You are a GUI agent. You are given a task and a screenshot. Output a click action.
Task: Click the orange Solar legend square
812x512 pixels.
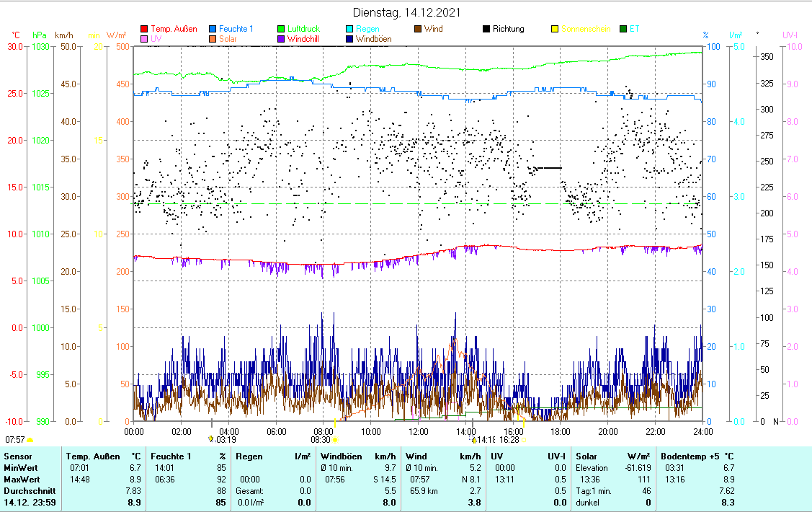[212, 40]
